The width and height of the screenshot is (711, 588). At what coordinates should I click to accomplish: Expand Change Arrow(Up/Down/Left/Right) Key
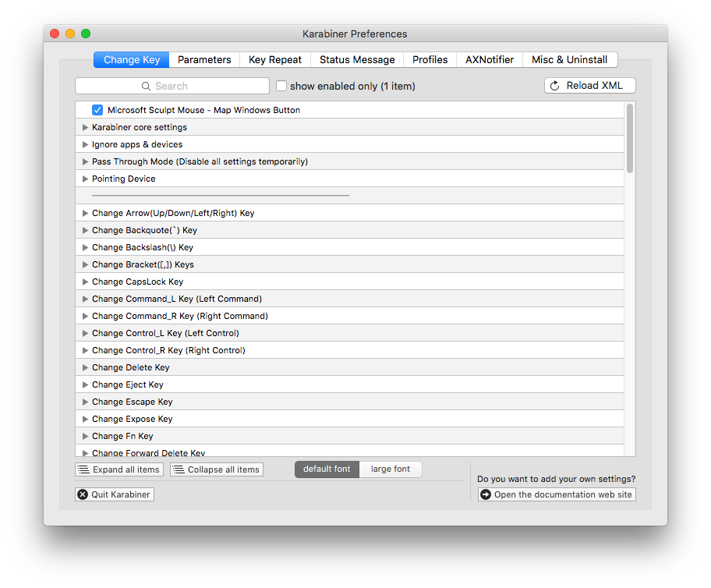(85, 213)
